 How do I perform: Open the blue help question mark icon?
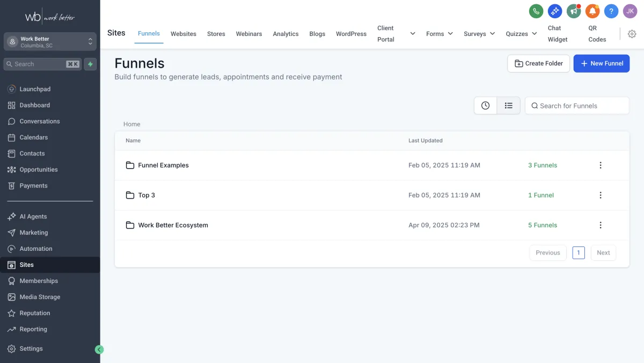click(x=611, y=11)
